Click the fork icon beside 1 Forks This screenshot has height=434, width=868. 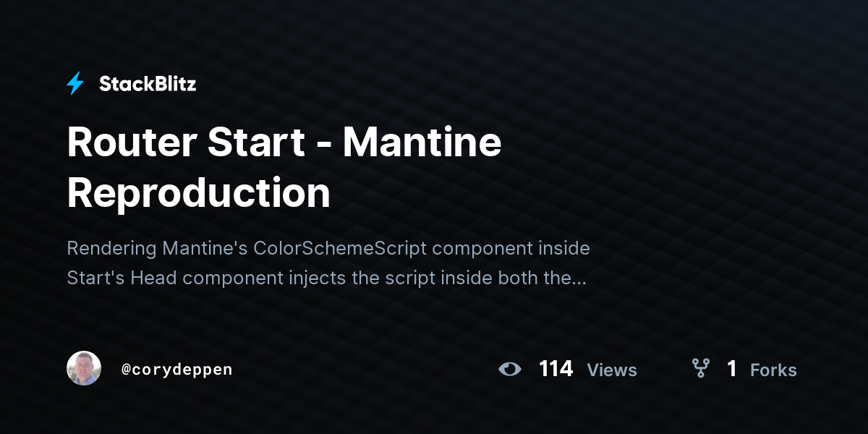tap(700, 369)
